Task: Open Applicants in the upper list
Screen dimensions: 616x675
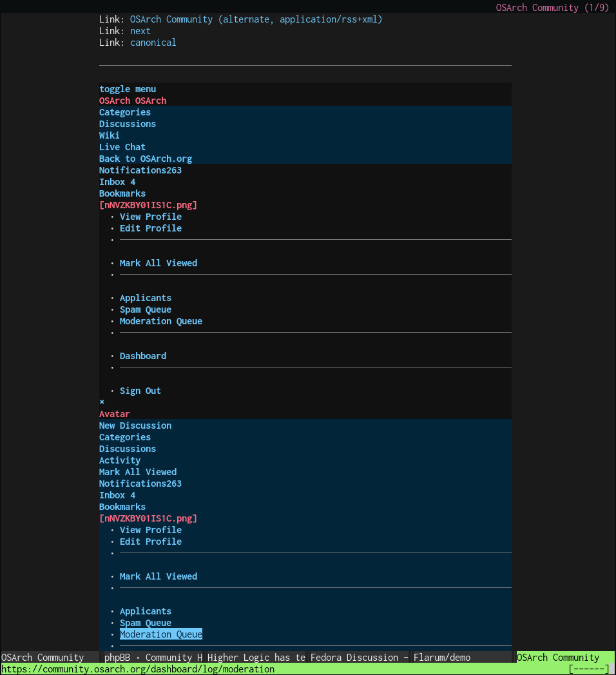Action: point(146,298)
